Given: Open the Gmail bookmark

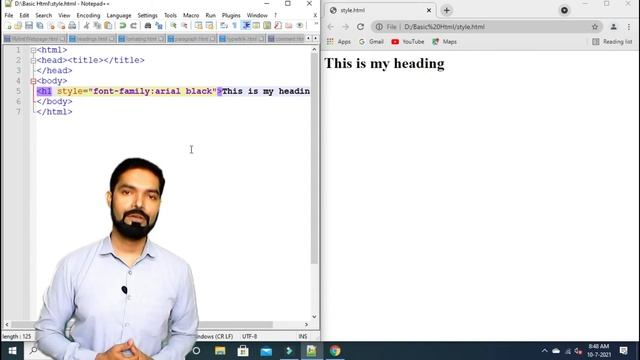Looking at the screenshot, I should click(371, 42).
